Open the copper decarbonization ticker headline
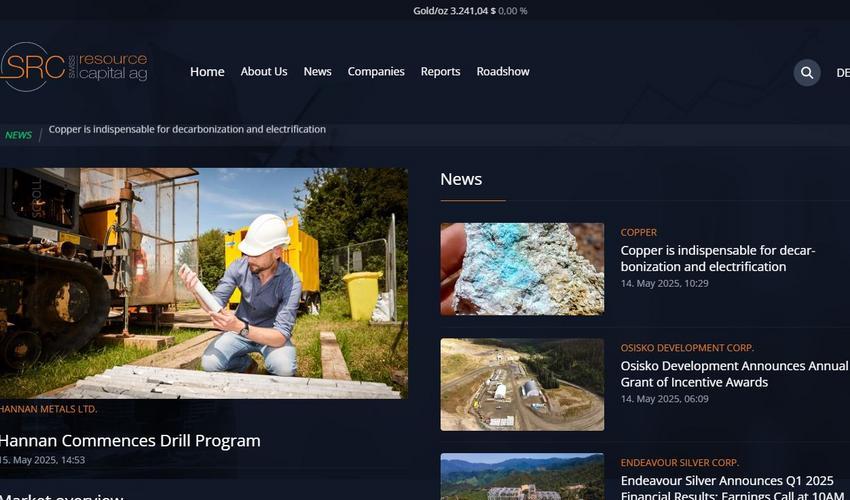Viewport: 850px width, 500px height. tap(187, 130)
